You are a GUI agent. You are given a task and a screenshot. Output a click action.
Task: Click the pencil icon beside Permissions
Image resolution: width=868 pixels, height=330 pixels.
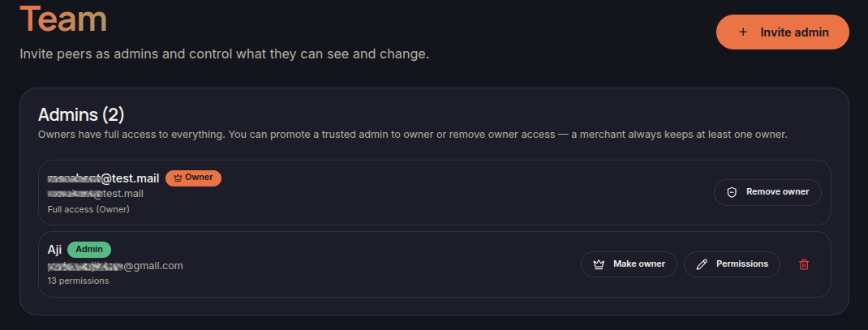[702, 264]
